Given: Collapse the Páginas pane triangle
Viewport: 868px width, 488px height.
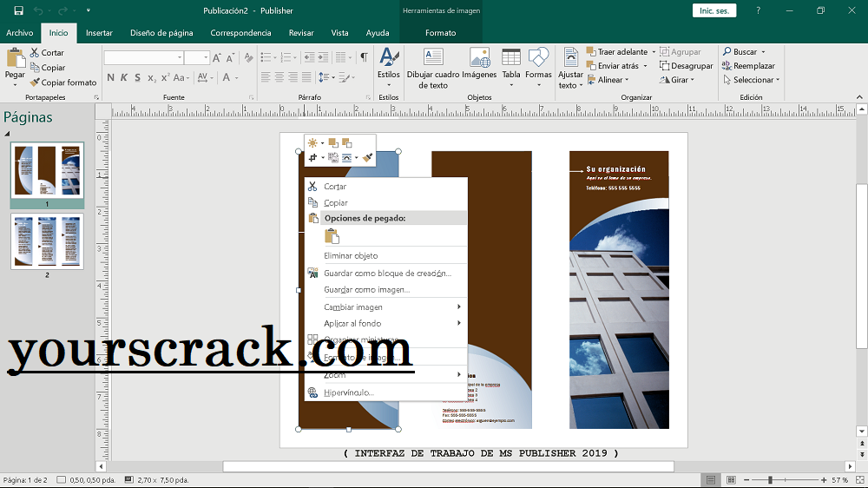Looking at the screenshot, I should pyautogui.click(x=7, y=134).
